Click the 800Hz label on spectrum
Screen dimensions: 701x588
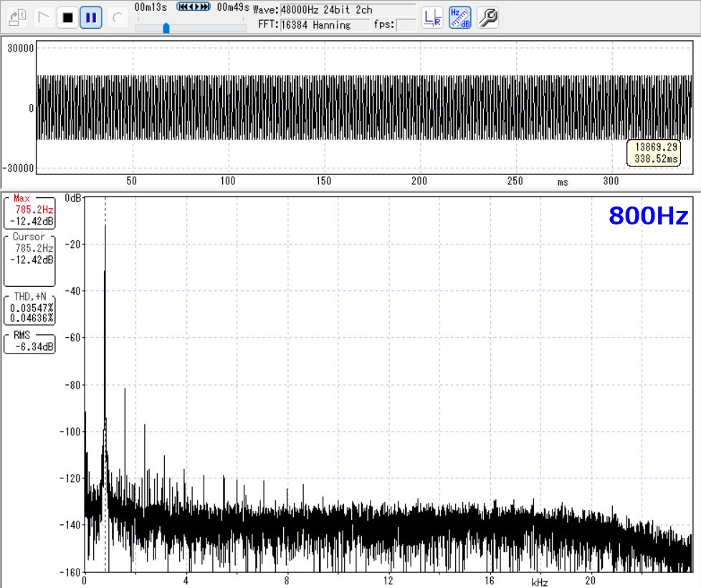pyautogui.click(x=648, y=216)
